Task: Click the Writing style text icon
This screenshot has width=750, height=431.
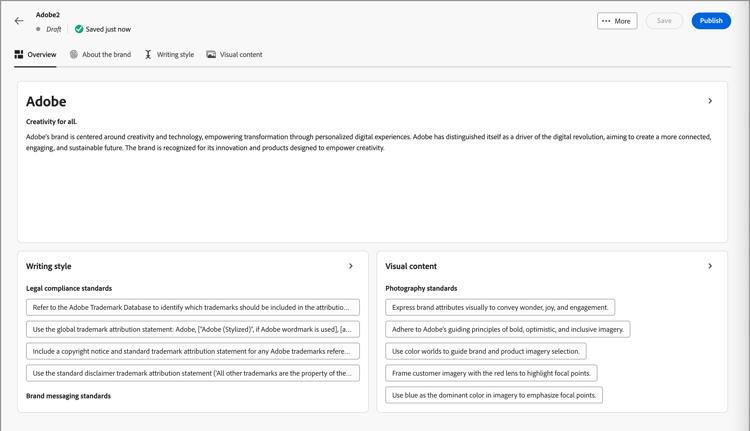Action: 148,55
